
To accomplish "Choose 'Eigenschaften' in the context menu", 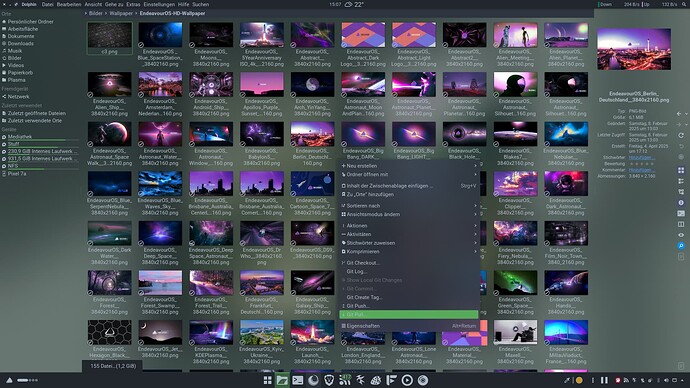I will point(409,326).
